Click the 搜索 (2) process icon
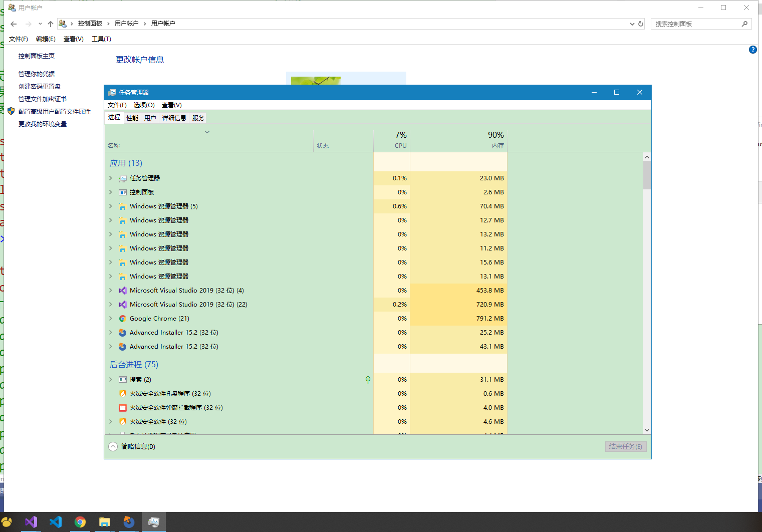The width and height of the screenshot is (762, 532). point(122,380)
